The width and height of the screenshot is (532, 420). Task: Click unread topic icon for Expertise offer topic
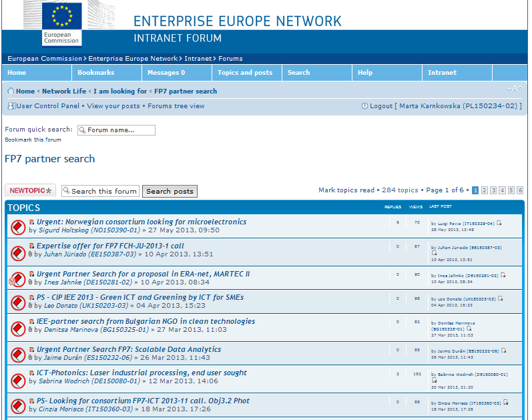(18, 253)
